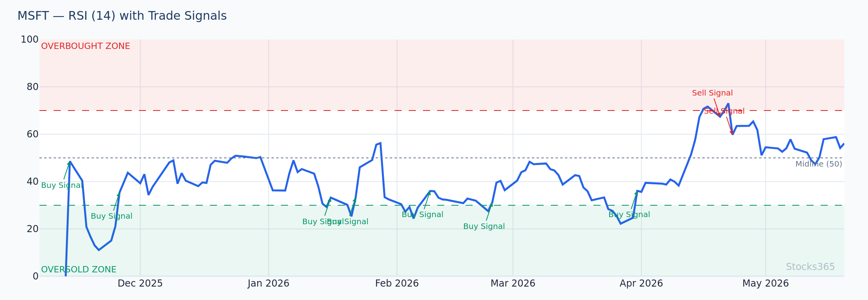Click the "Buy Signal" label just before Dec 2025
868x300 pixels.
(112, 216)
